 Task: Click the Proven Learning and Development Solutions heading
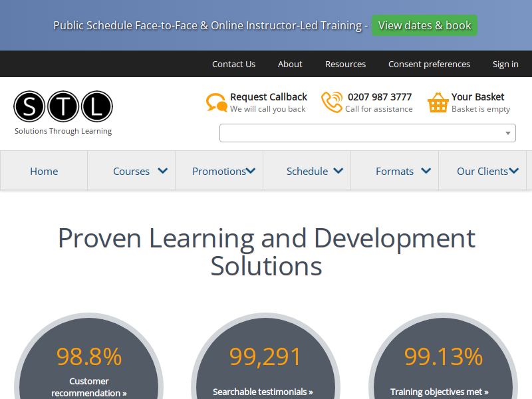(267, 252)
